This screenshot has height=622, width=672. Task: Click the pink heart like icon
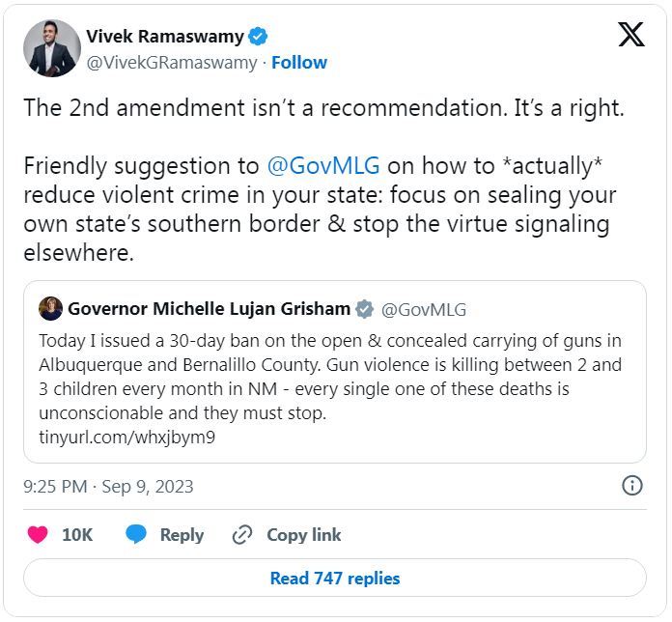pos(38,535)
